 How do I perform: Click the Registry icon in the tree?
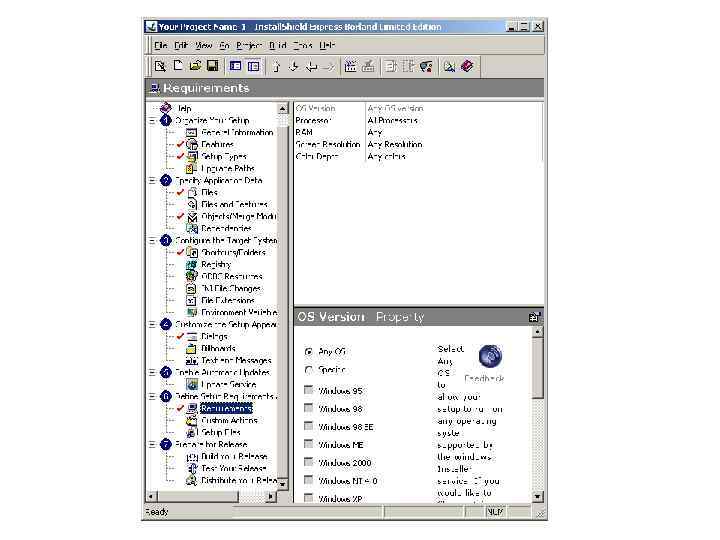(x=191, y=264)
